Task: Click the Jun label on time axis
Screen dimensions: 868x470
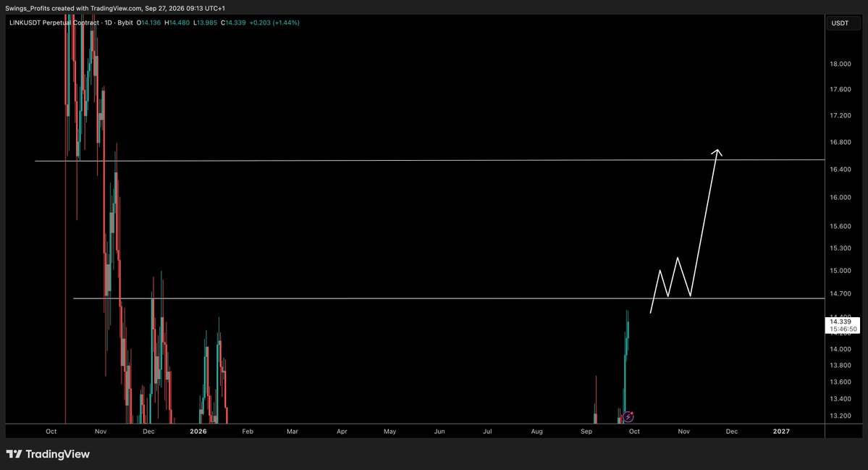Action: click(x=439, y=431)
